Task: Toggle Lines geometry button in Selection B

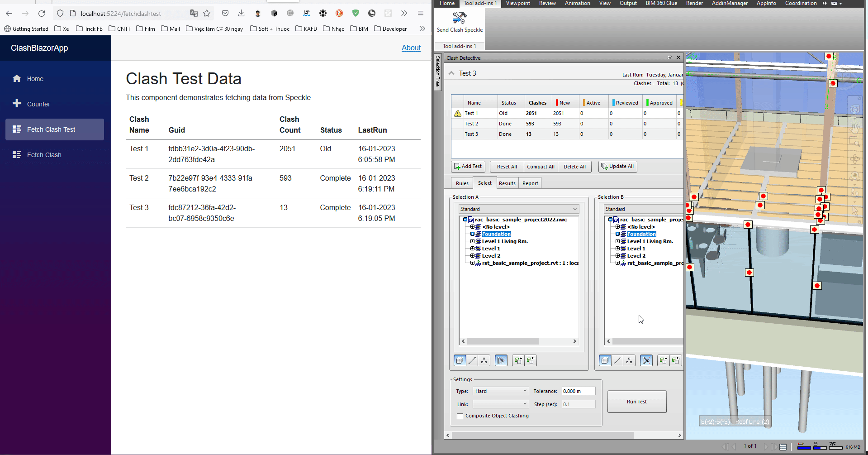Action: tap(617, 360)
